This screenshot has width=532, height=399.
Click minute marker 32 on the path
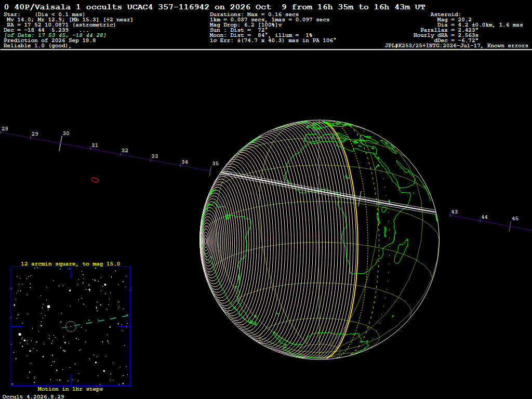click(x=125, y=150)
